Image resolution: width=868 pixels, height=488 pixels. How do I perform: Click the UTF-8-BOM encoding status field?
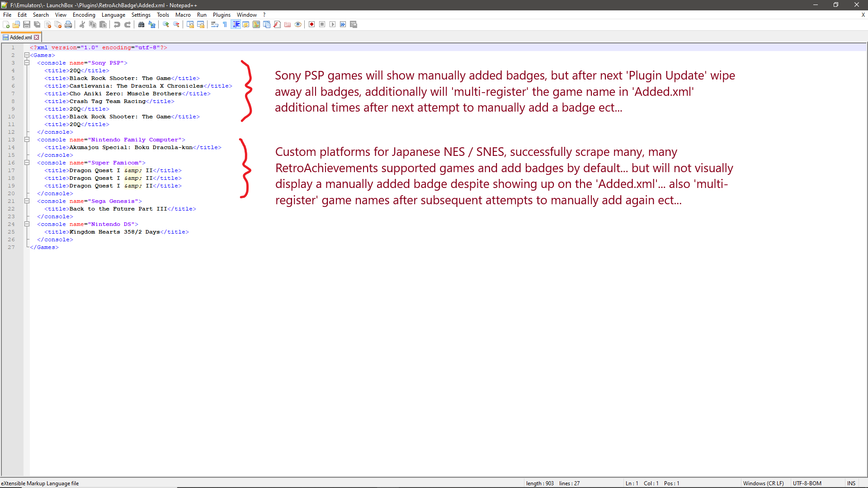click(807, 483)
